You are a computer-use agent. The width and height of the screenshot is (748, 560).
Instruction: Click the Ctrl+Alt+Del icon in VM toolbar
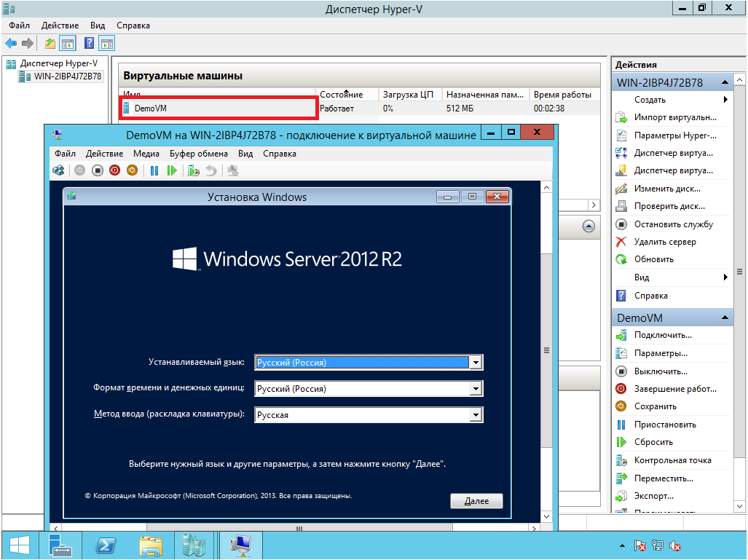point(58,170)
